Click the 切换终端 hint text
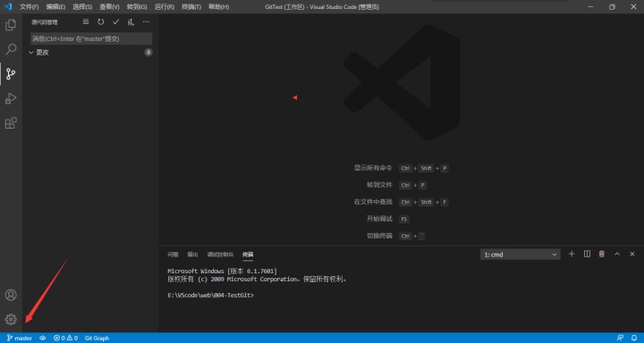 coord(379,236)
